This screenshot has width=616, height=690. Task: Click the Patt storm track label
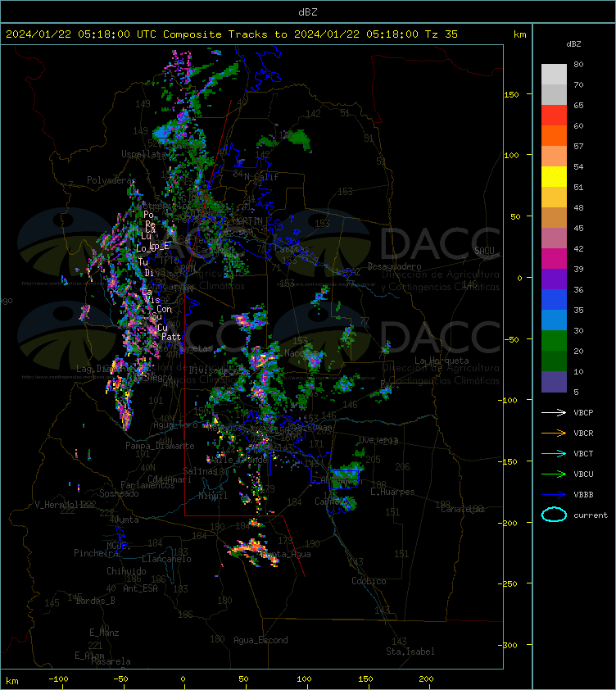[171, 337]
